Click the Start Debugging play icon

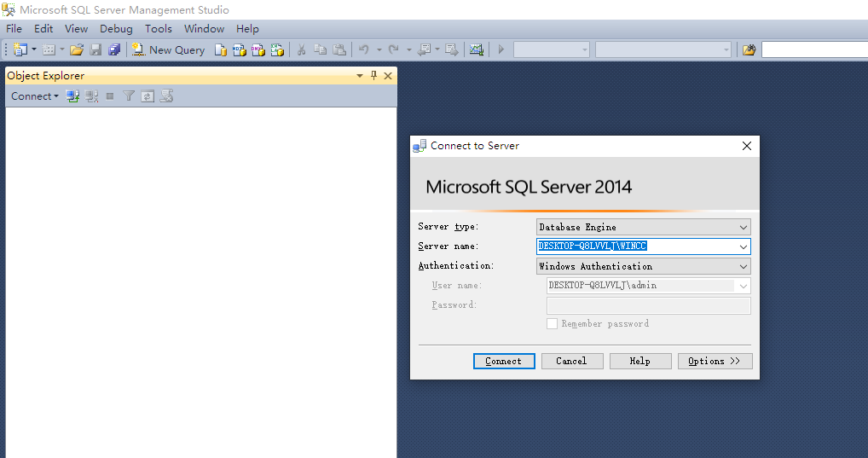501,49
